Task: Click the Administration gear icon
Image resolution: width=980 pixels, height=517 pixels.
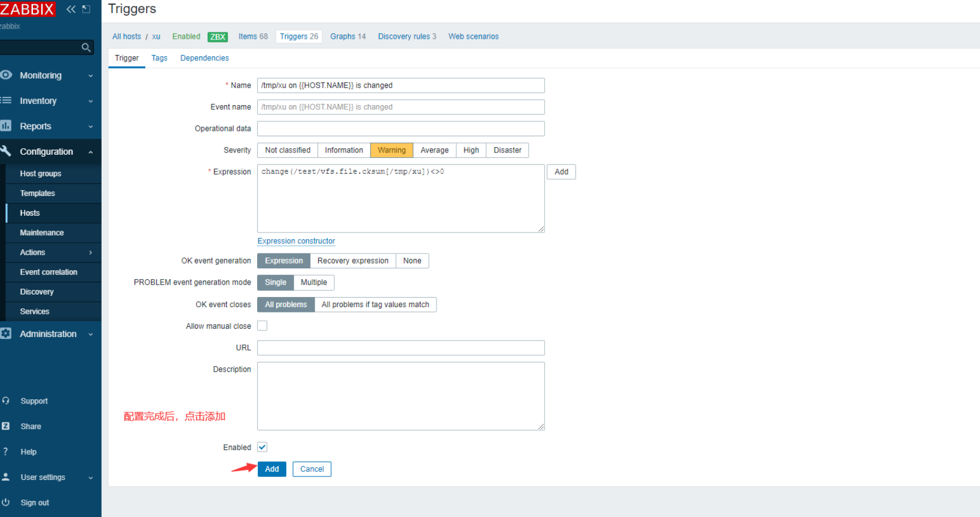Action: [x=6, y=334]
